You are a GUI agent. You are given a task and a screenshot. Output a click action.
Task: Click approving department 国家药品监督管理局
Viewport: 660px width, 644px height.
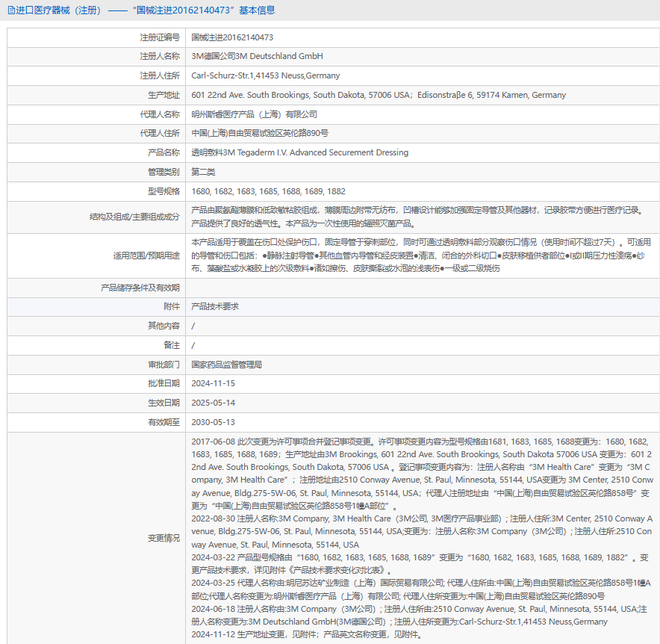(x=227, y=365)
